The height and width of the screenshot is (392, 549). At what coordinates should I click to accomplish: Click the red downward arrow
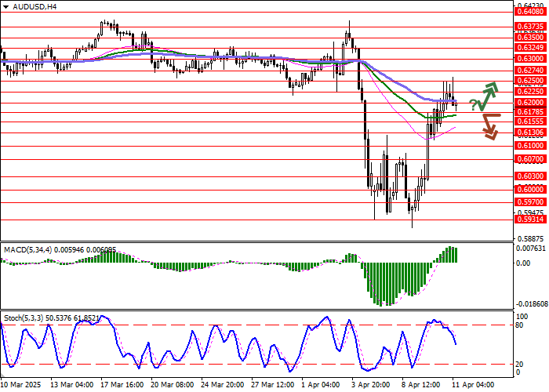tap(489, 127)
